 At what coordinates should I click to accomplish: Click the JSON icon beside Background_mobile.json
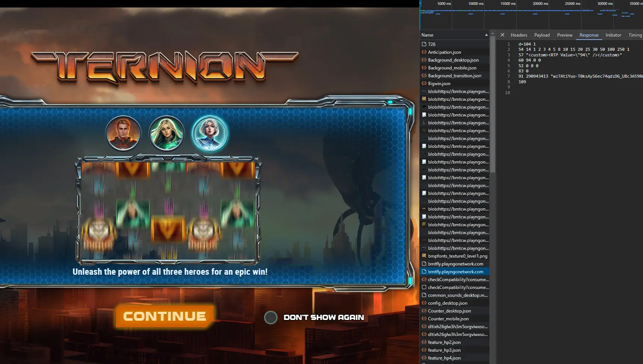(424, 68)
